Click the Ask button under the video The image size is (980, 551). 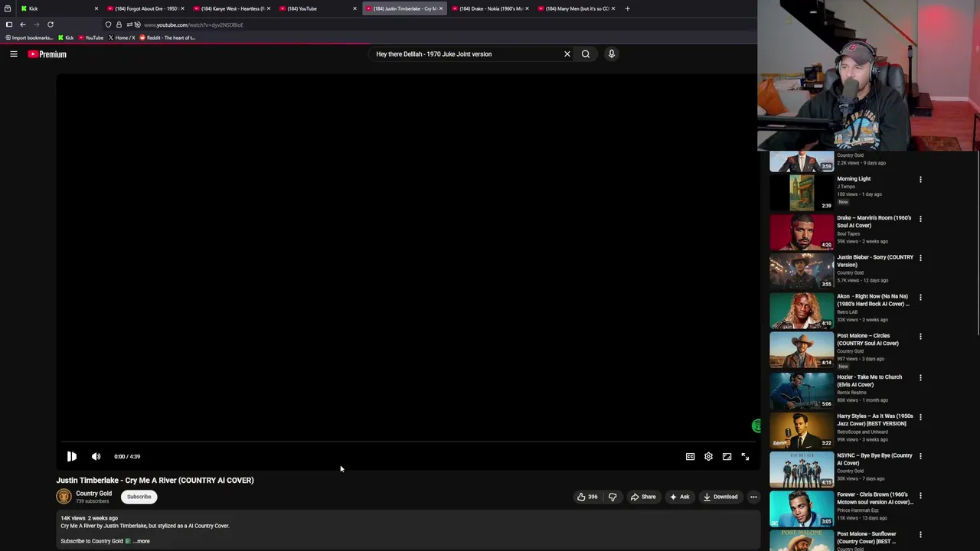[x=679, y=497]
